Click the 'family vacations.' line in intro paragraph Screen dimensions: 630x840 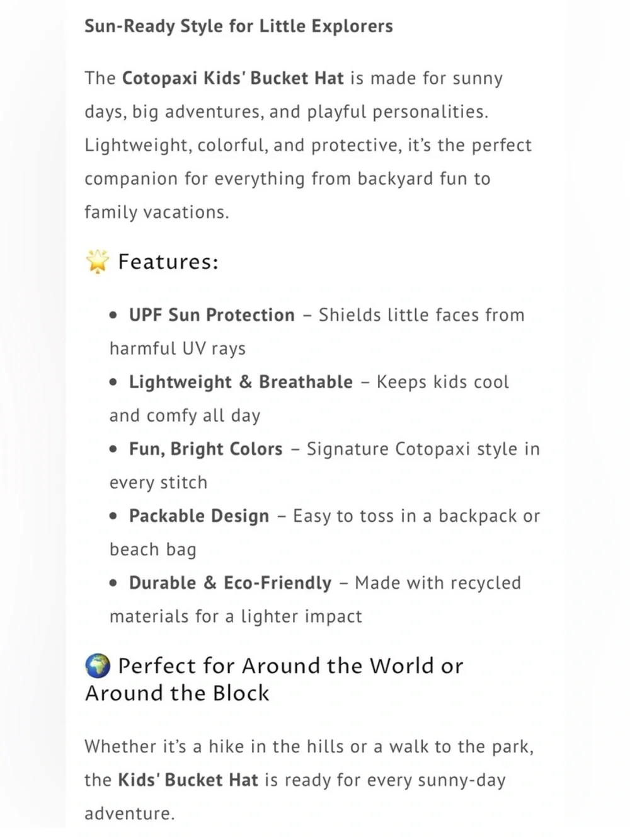[x=157, y=212]
